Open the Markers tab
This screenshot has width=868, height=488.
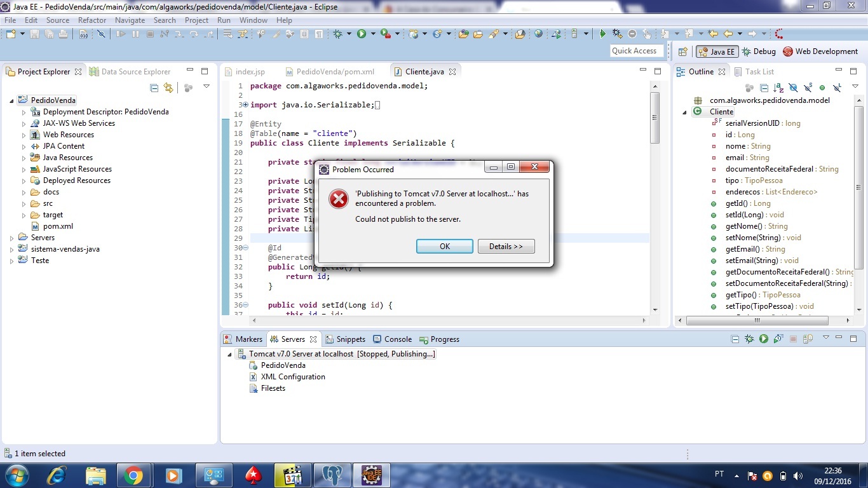click(x=243, y=339)
